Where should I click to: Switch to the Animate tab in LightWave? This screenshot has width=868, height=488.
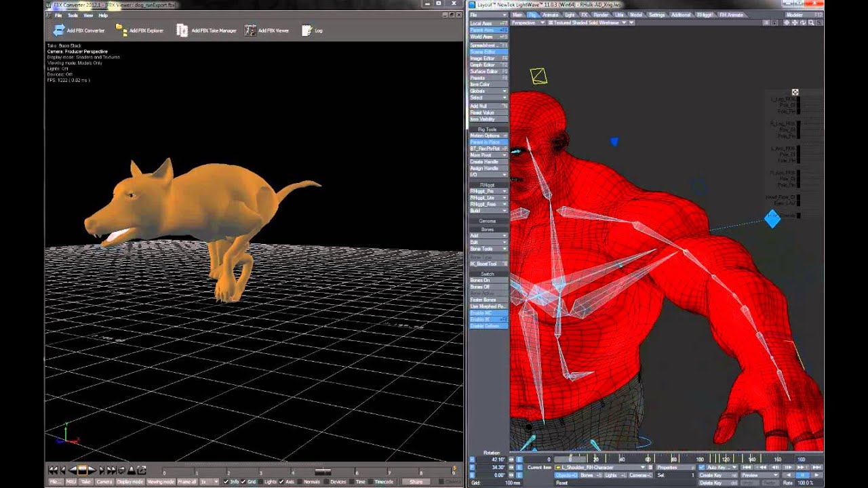click(550, 14)
